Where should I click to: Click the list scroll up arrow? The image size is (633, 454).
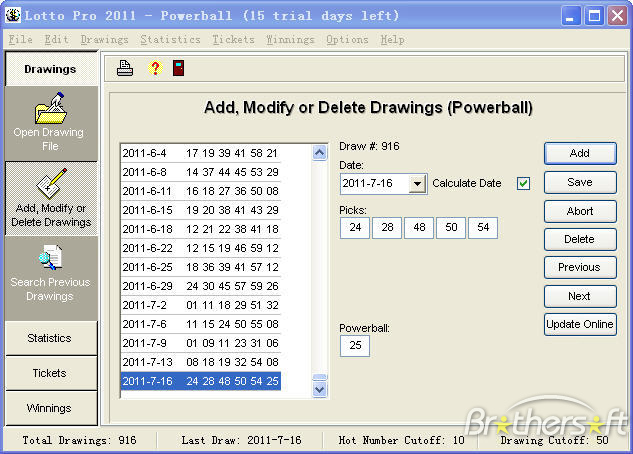(319, 153)
